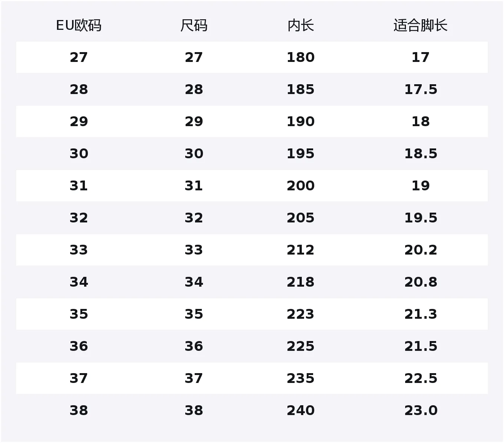Click the 适合脚长 column header

pos(421,26)
